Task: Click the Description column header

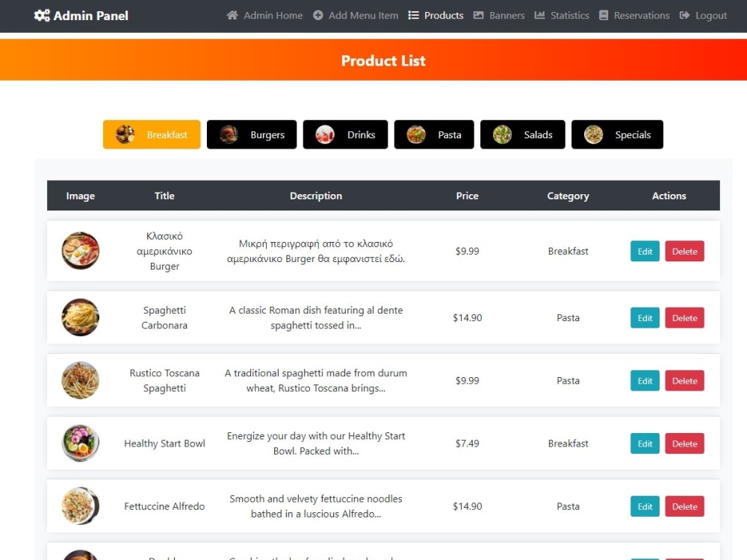Action: [316, 196]
